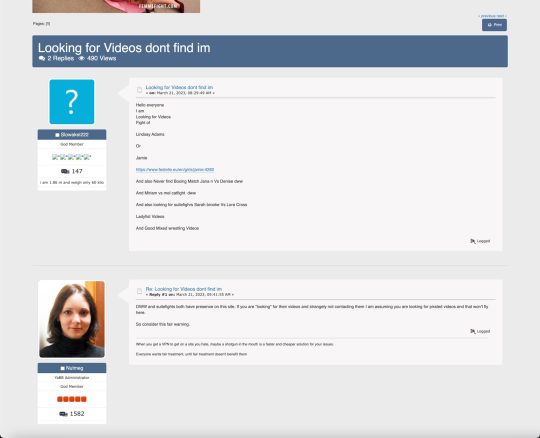The height and width of the screenshot is (438, 540).
Task: Click the post count icon beside 1582
Action: tap(63, 414)
